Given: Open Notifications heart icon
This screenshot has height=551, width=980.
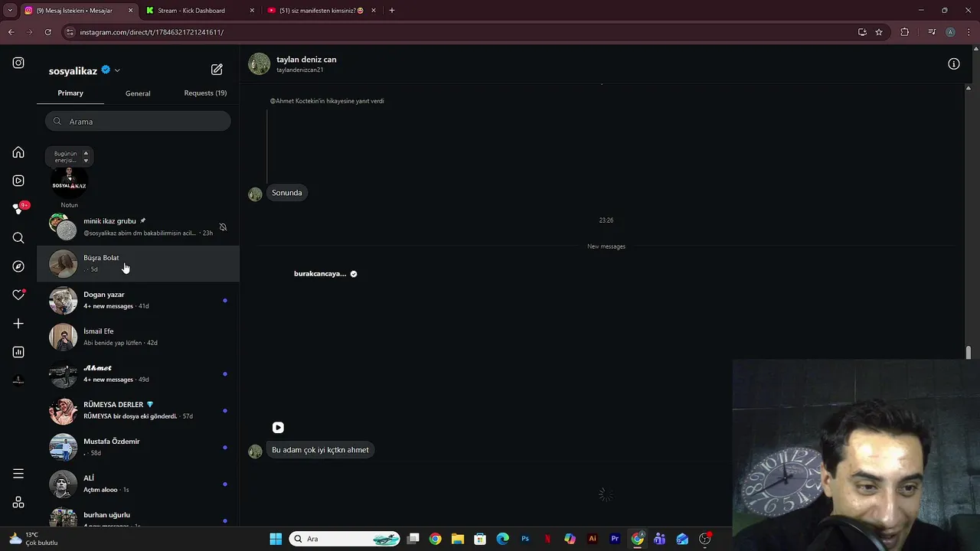Looking at the screenshot, I should pos(18,295).
